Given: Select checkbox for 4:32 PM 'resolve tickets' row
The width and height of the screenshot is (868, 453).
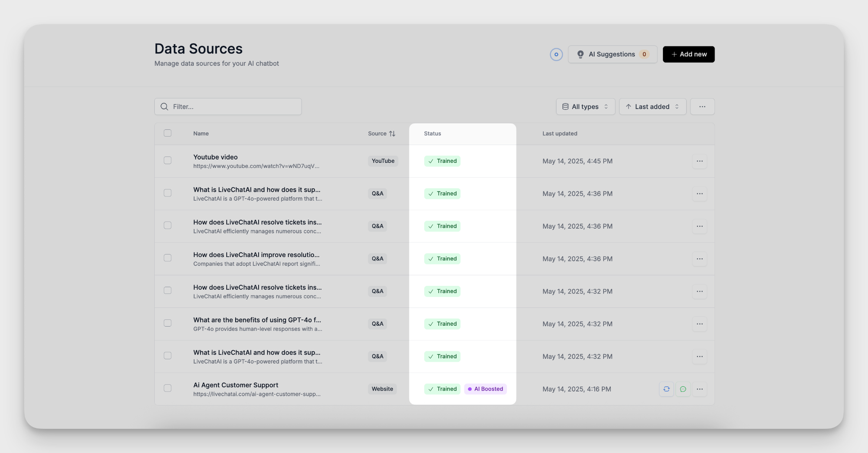Looking at the screenshot, I should [x=168, y=291].
